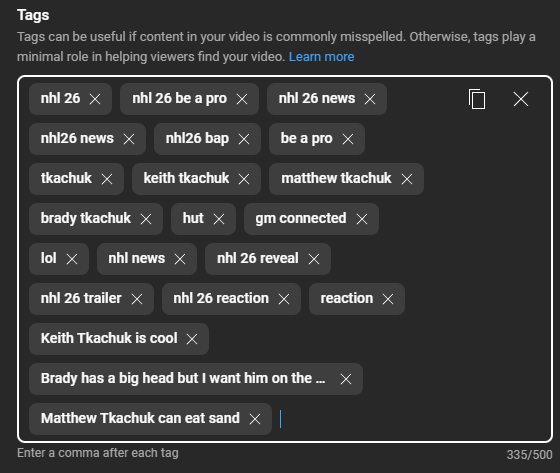
Task: Remove the 'tkachuk' tag
Action: coord(107,179)
